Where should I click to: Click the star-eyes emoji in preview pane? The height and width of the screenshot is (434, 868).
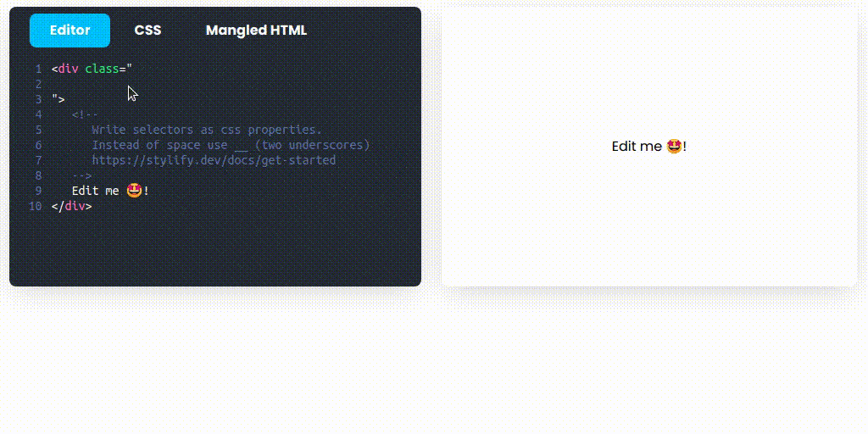tap(674, 147)
